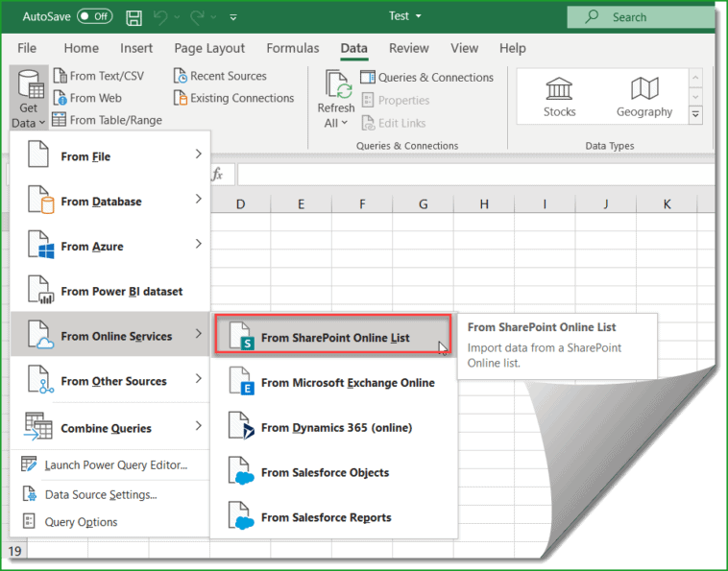Click the Recent Sources icon

181,76
